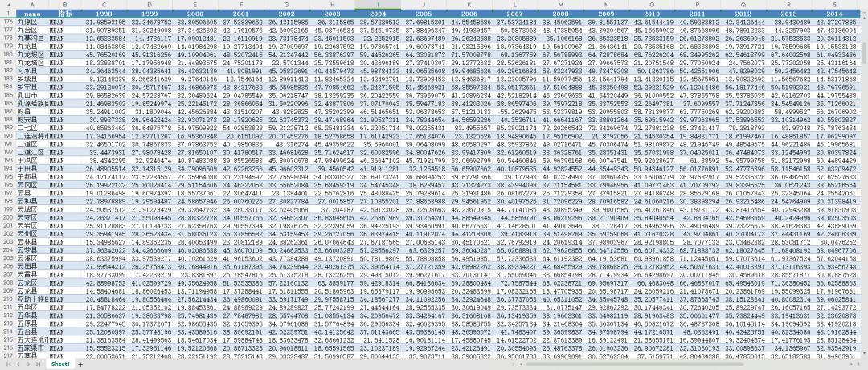Select cell 33.80506605 in row 176

pyautogui.click(x=194, y=22)
